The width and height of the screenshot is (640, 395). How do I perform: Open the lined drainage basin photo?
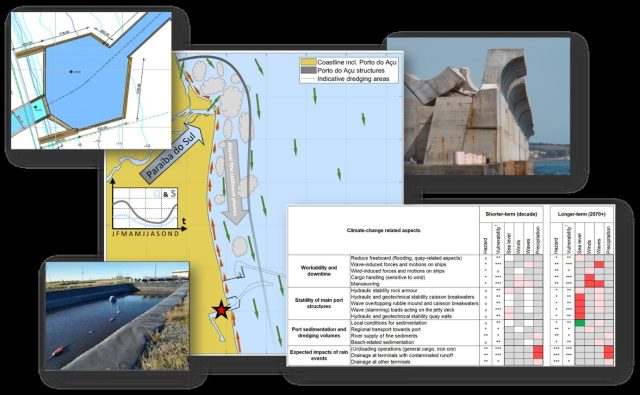point(117,316)
